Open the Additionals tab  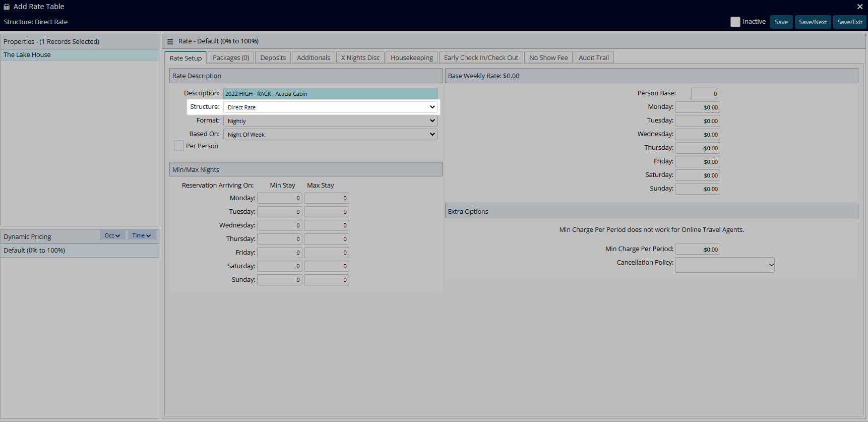point(314,57)
